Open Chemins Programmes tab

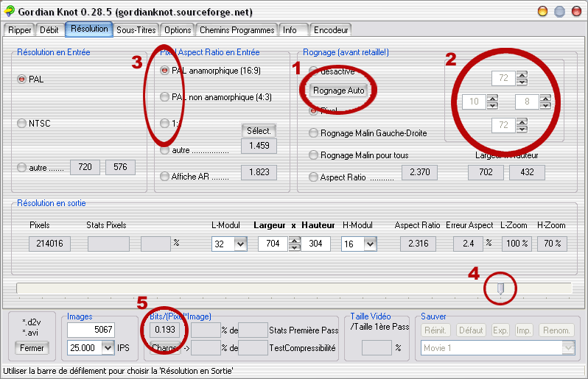click(237, 30)
